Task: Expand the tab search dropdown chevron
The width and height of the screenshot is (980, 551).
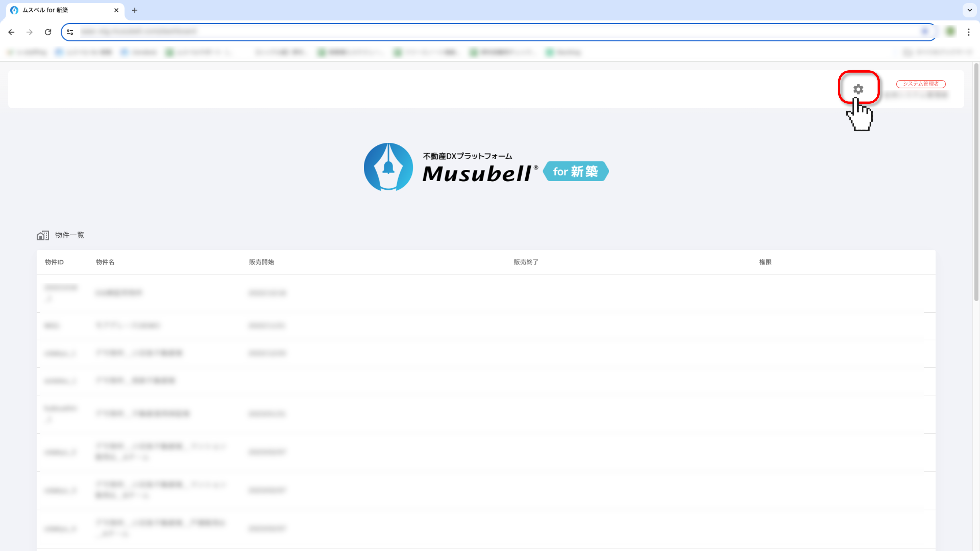Action: tap(970, 10)
